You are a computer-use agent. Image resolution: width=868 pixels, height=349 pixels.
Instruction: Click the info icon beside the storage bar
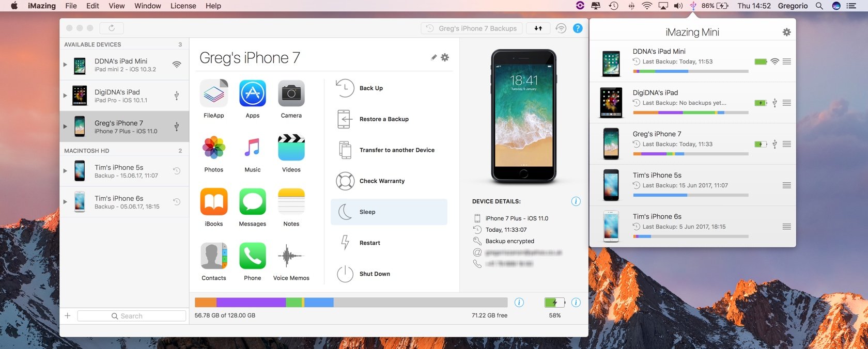[519, 303]
